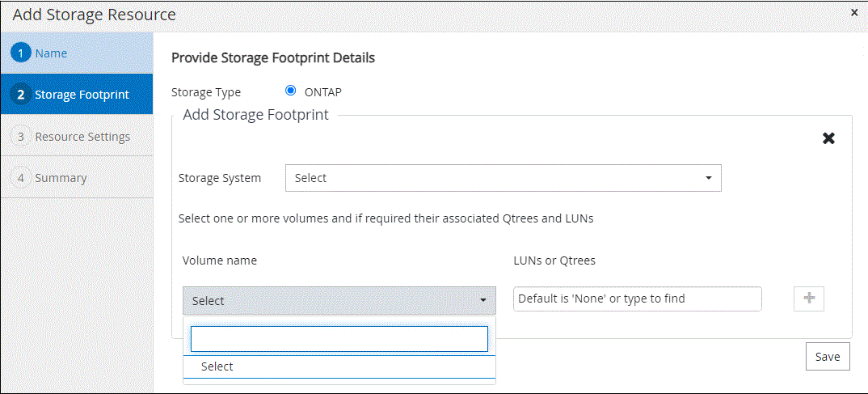Select the ONTAP storage type radio button
The width and height of the screenshot is (868, 394).
[x=291, y=91]
